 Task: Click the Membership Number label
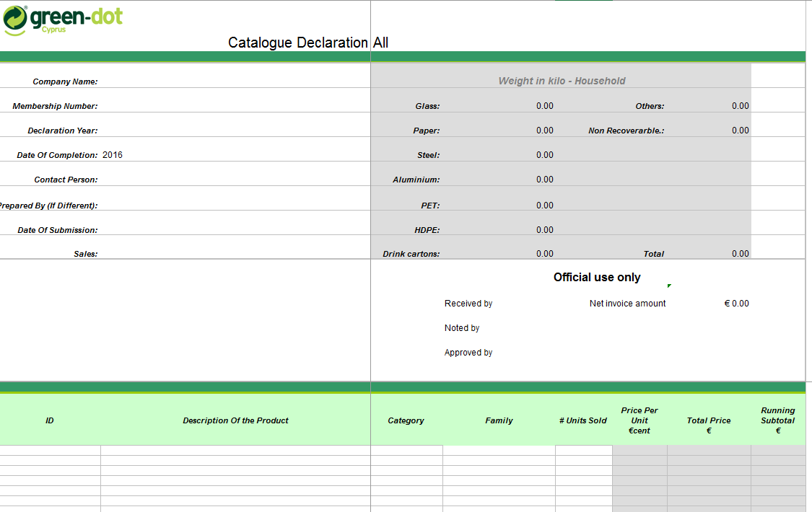click(x=55, y=106)
